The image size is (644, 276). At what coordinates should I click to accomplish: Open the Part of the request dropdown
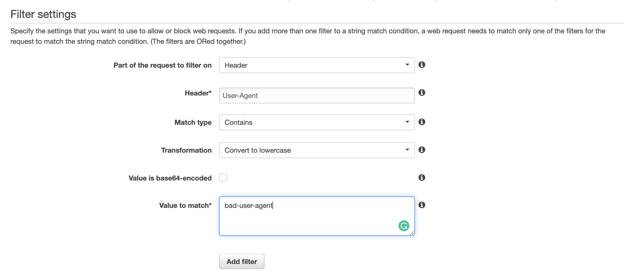point(317,65)
